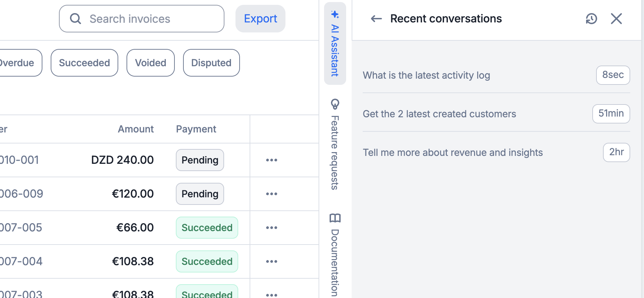Screen dimensions: 644x298
Task: Click three dots for first €108.38 invoice
Action: [271, 261]
